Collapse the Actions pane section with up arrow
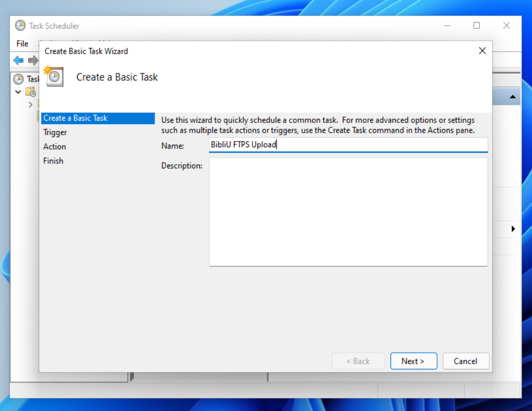532x411 pixels. pos(512,96)
